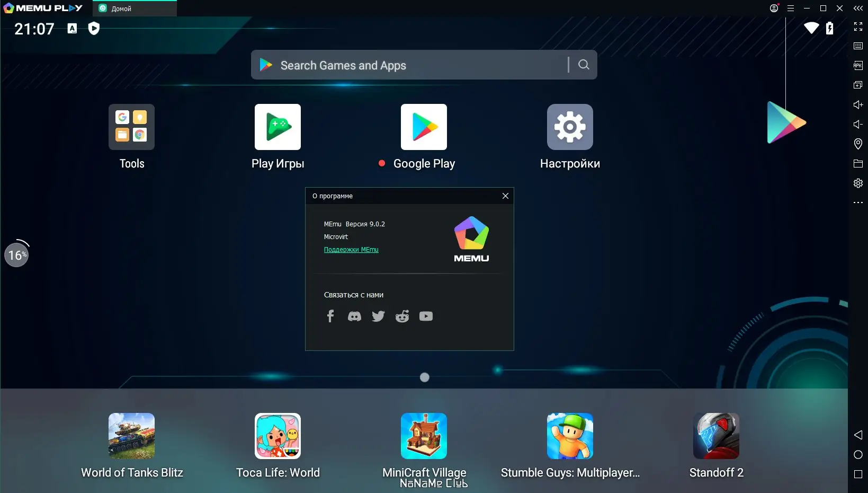Click the 'Microvirt' text in dialog
The width and height of the screenshot is (868, 493).
[x=336, y=237]
